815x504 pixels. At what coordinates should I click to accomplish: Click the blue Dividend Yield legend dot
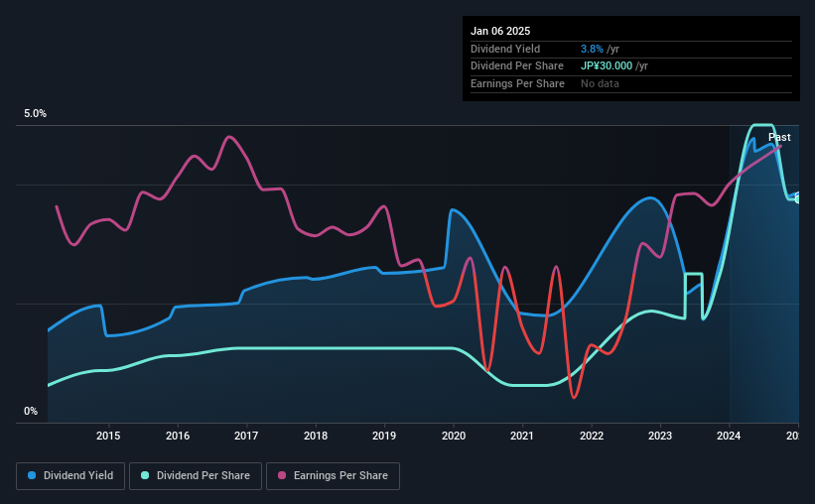(32, 475)
